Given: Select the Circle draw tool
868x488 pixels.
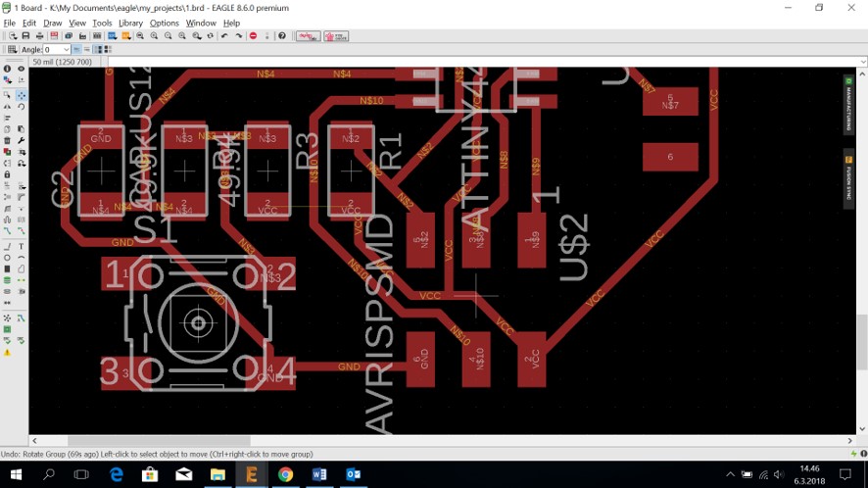Looking at the screenshot, I should [7, 257].
